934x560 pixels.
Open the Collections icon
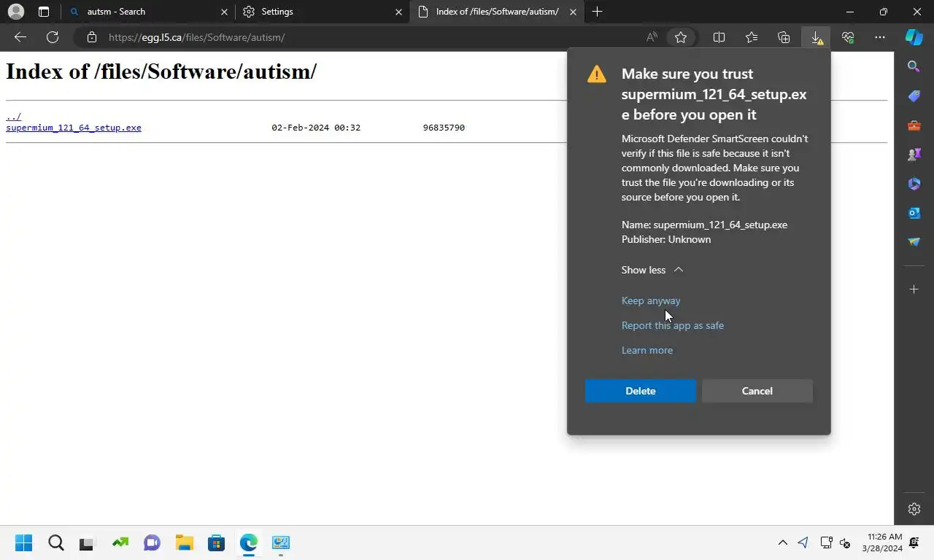[x=784, y=37]
